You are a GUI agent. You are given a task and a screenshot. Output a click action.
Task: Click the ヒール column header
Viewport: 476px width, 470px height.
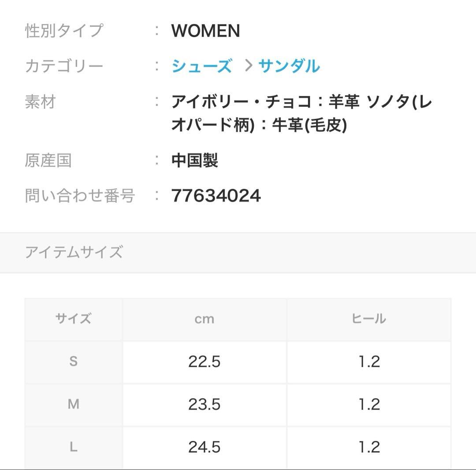(368, 319)
